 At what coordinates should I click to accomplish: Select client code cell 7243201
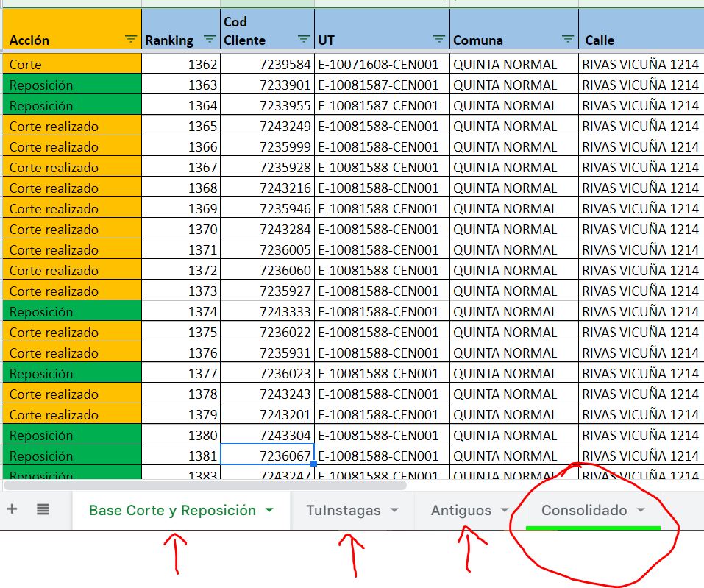267,414
